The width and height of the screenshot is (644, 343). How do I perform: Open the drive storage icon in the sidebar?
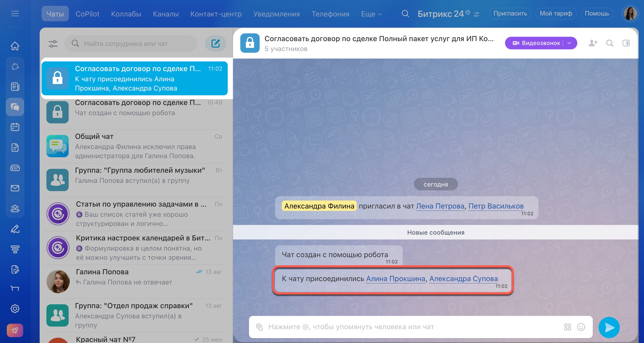(x=15, y=168)
